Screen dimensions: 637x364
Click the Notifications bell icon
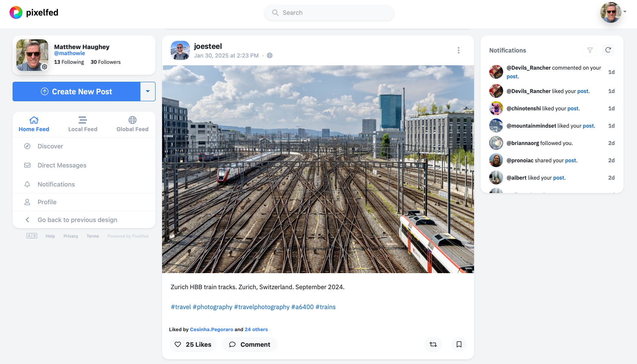(28, 184)
